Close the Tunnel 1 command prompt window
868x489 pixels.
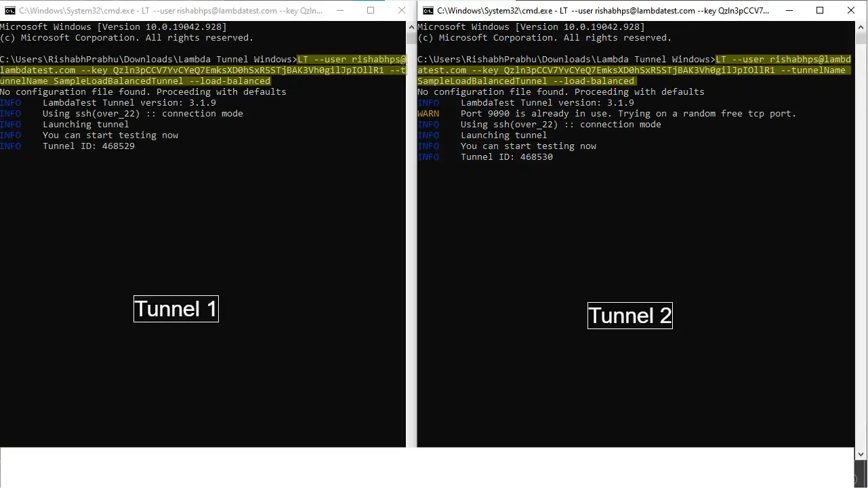coord(401,11)
